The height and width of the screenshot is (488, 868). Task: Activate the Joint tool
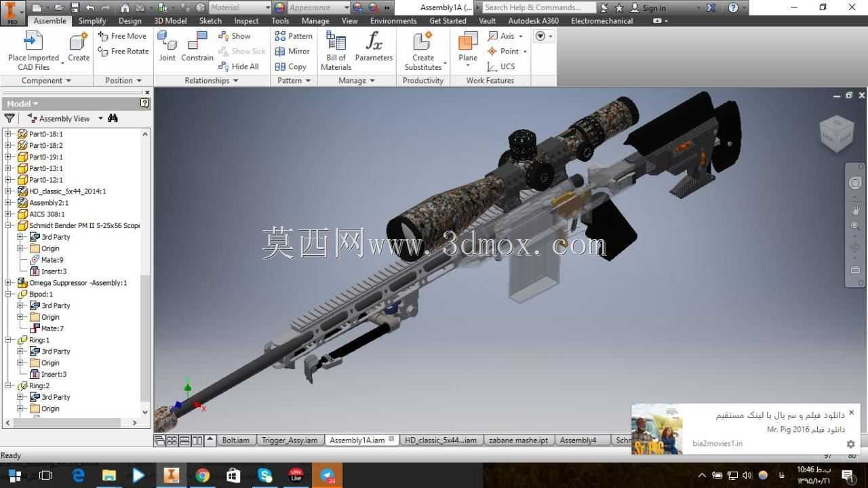click(x=167, y=46)
